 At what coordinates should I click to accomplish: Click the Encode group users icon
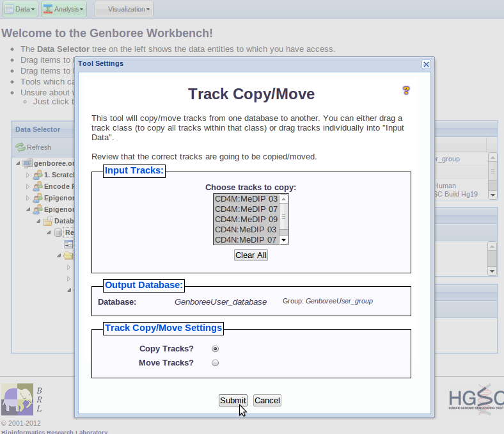[38, 186]
